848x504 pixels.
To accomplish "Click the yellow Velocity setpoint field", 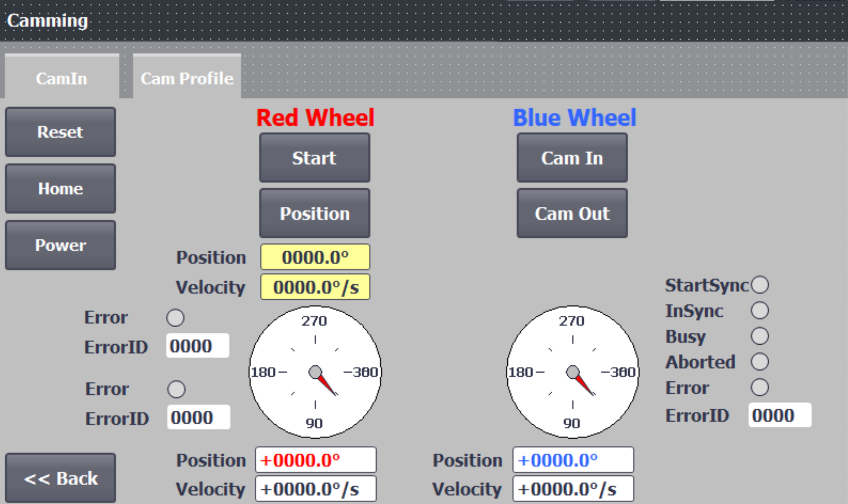I will [315, 287].
